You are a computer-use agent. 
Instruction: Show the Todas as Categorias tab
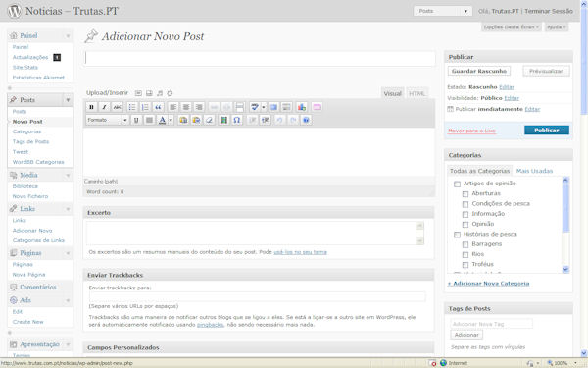click(479, 171)
